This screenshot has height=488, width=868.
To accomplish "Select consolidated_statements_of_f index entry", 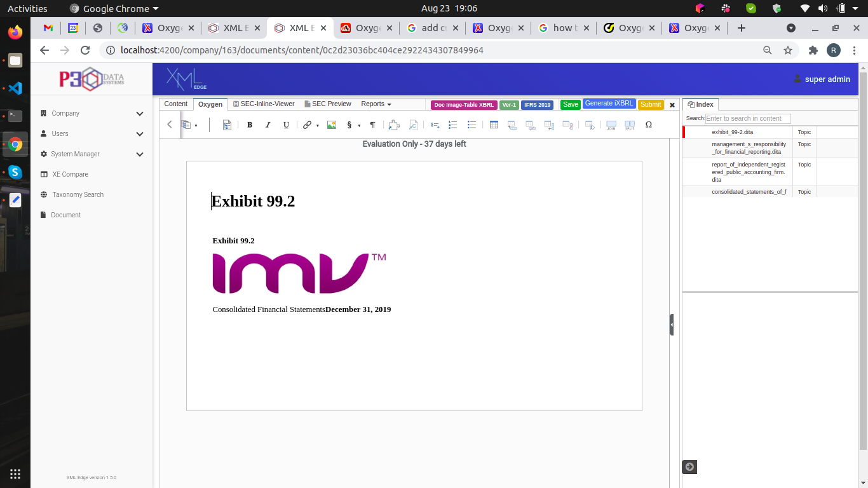I will coord(749,192).
